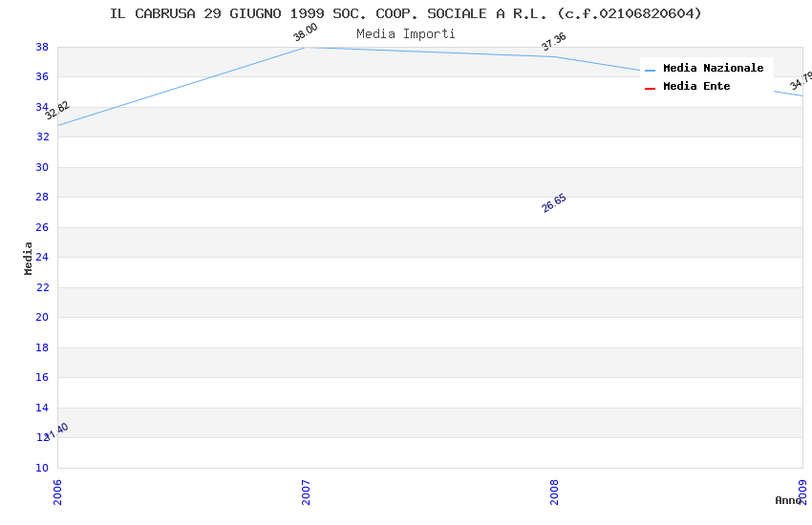Click the y-axis value 20
Screen dimensions: 812x525
tap(42, 317)
